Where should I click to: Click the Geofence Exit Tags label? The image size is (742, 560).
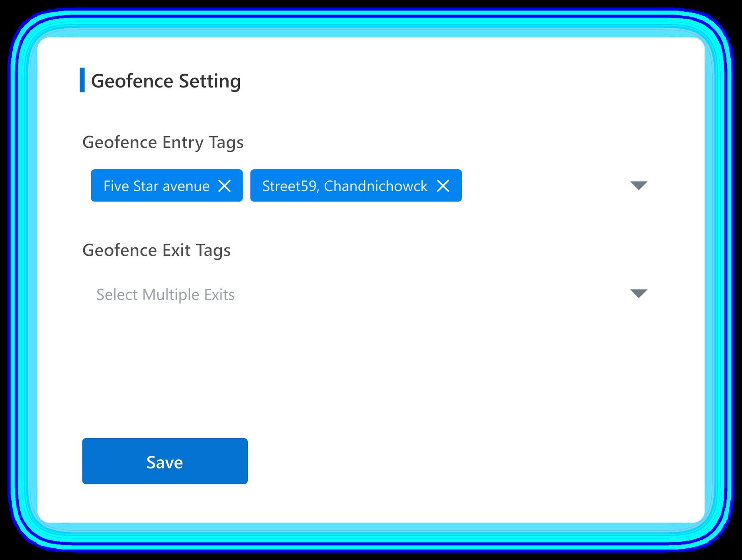click(x=157, y=251)
